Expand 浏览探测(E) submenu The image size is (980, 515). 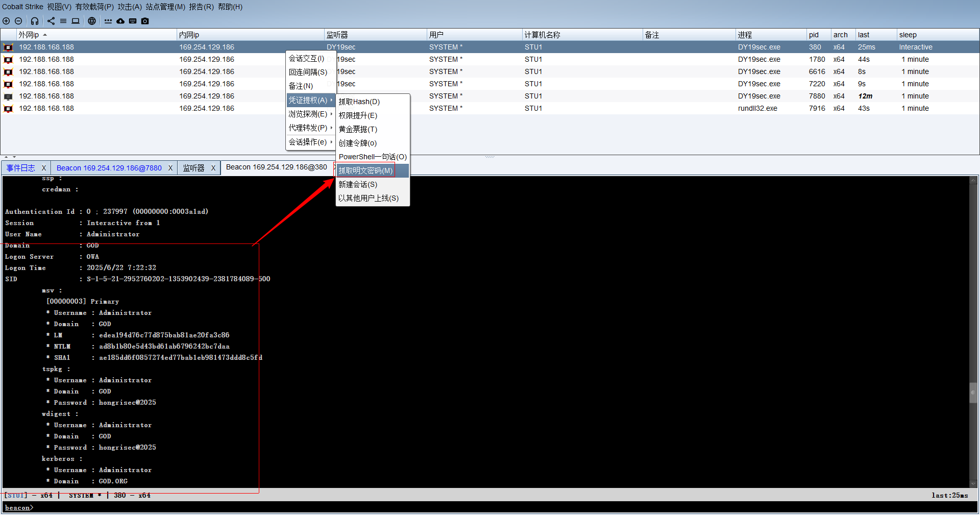(310, 114)
